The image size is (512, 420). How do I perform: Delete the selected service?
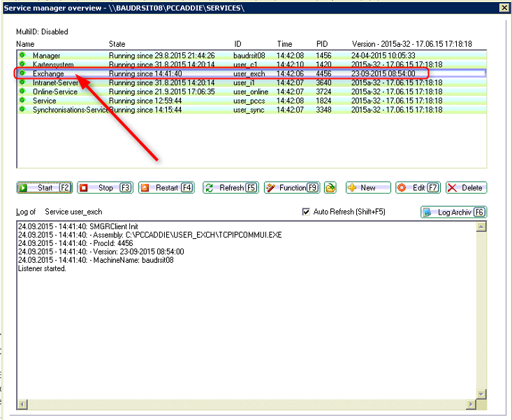click(x=466, y=187)
